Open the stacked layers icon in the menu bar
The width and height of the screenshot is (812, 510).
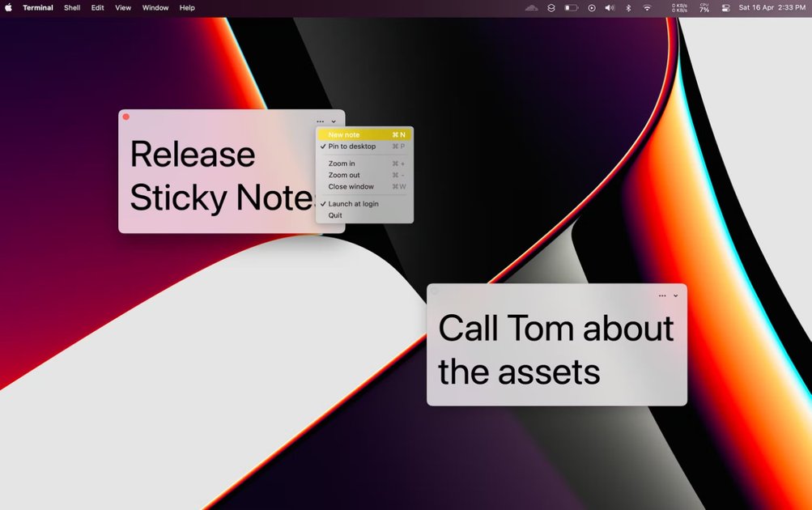tap(551, 7)
